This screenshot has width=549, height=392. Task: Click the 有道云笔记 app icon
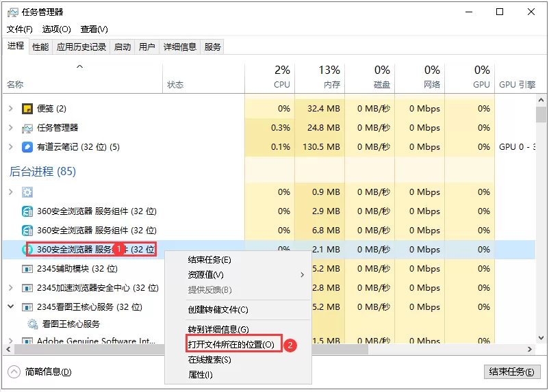point(27,147)
